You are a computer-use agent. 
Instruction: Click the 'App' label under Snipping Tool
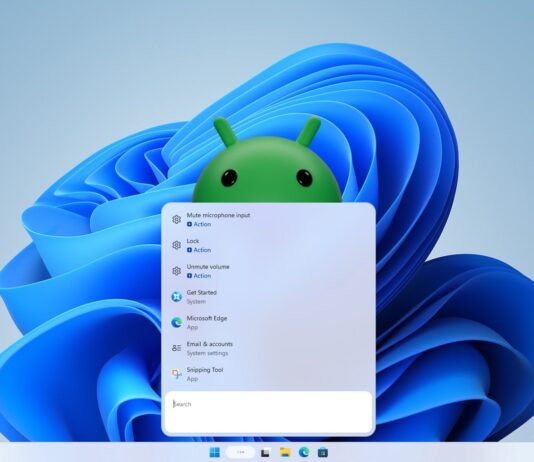point(192,379)
